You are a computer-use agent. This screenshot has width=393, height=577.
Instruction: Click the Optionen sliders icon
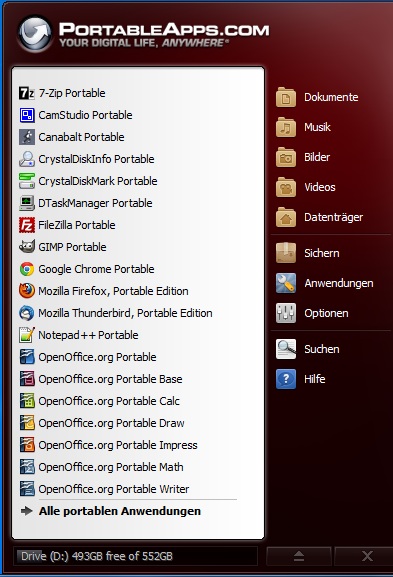[286, 313]
